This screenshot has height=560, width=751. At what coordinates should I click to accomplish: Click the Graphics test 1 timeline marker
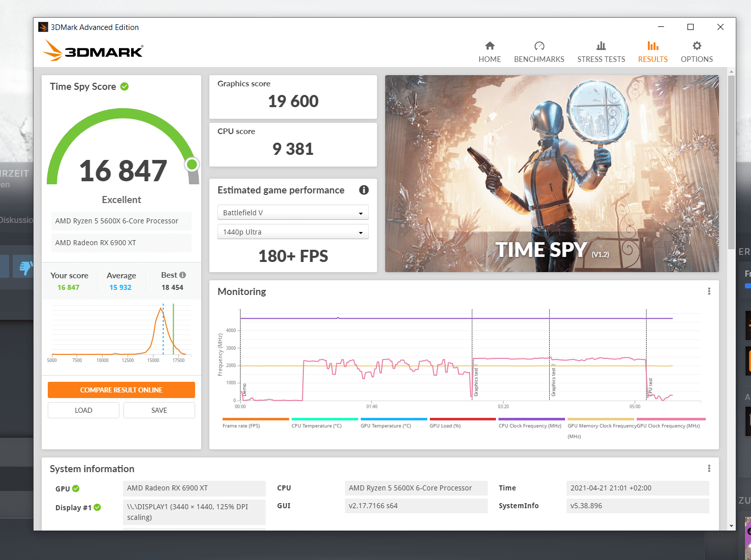pos(476,381)
